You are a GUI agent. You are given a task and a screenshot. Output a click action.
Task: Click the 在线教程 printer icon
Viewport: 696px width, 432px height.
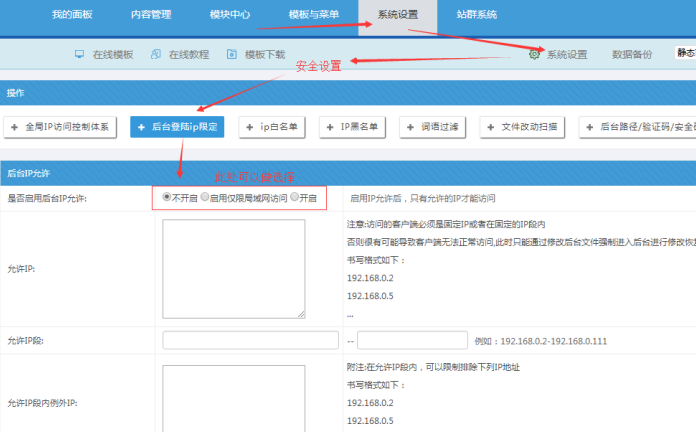pos(156,53)
